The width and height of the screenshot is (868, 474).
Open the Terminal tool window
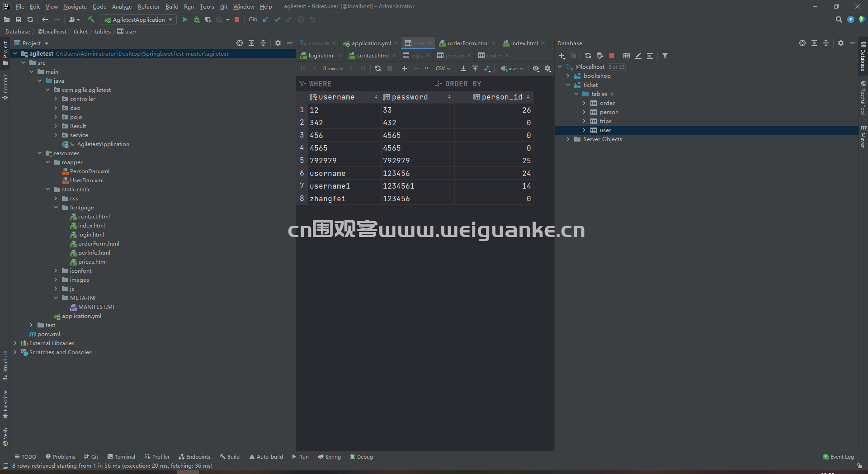121,457
